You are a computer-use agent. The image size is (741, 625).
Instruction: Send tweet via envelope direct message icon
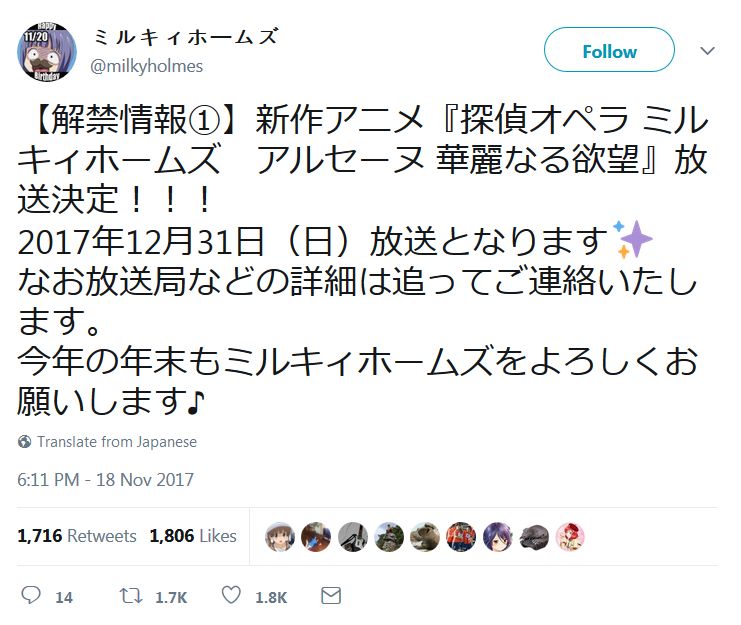point(331,595)
